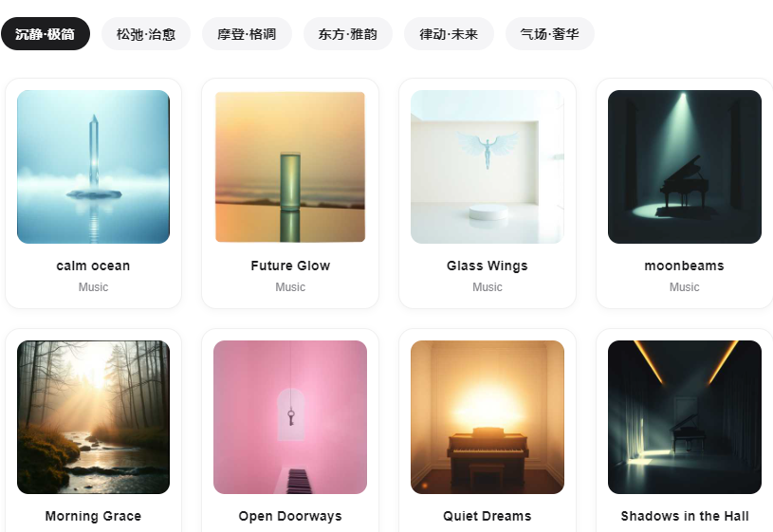Open the calm ocean cover image
Viewport: 773px width, 532px height.
[93, 167]
